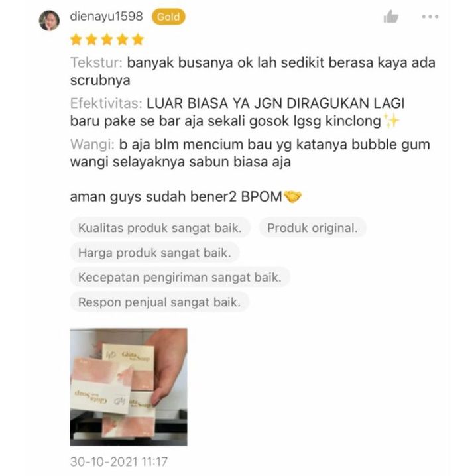Select the 'Kualitas produk sangat baik.' tag

click(160, 227)
